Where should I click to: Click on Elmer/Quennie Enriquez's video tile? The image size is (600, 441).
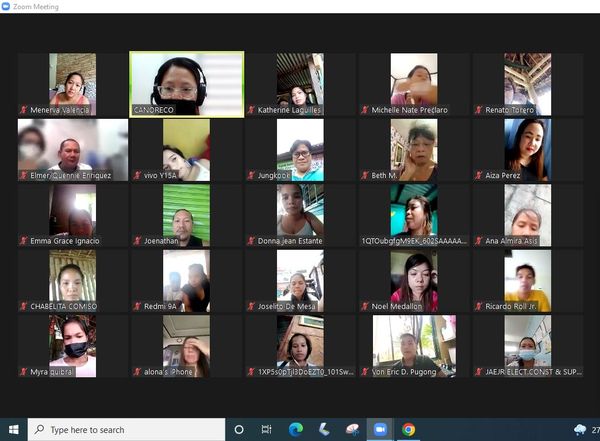pyautogui.click(x=72, y=150)
